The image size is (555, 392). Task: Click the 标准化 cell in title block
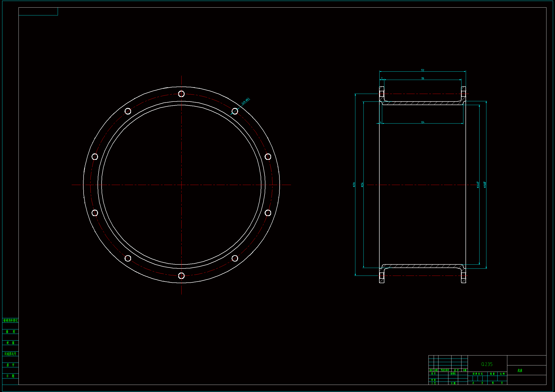[x=453, y=374]
